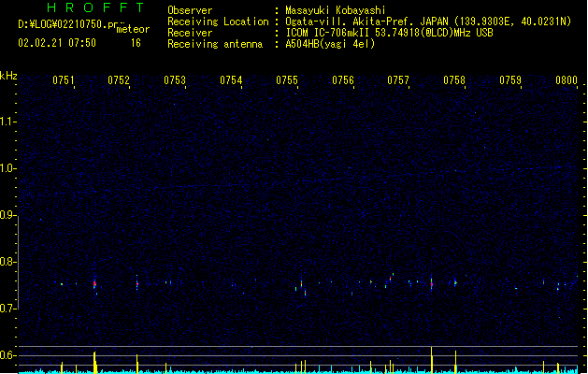Click time marker 0756
This screenshot has width=588, height=374.
point(343,80)
